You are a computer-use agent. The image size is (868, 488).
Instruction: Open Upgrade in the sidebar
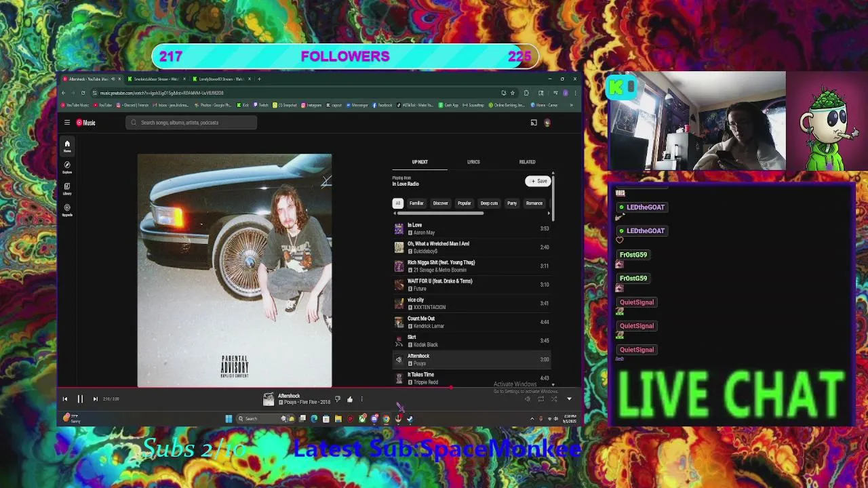pos(67,209)
